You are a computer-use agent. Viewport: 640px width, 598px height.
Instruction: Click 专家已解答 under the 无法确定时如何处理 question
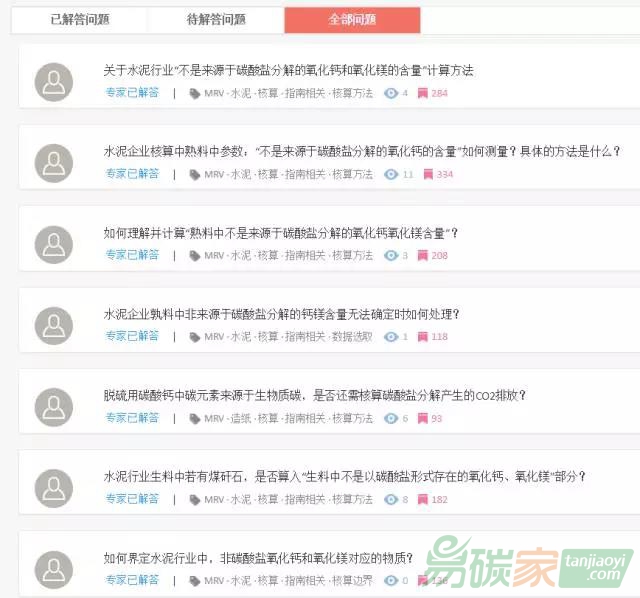tap(132, 336)
